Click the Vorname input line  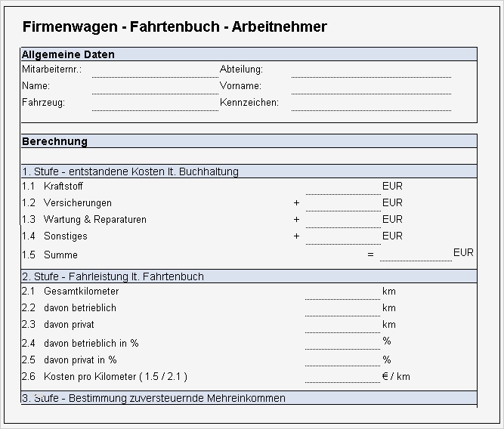[370, 86]
